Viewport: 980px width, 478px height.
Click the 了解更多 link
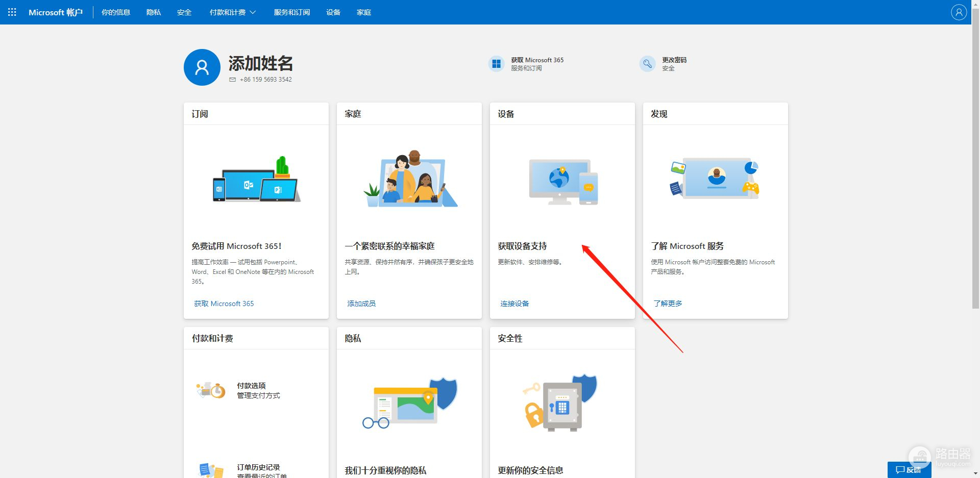668,304
